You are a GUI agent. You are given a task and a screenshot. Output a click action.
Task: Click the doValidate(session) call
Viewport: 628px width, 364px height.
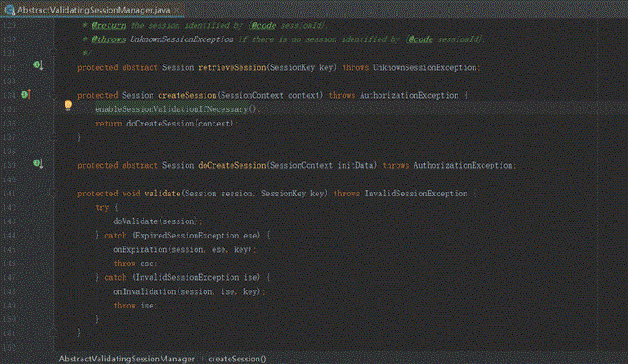pos(155,221)
